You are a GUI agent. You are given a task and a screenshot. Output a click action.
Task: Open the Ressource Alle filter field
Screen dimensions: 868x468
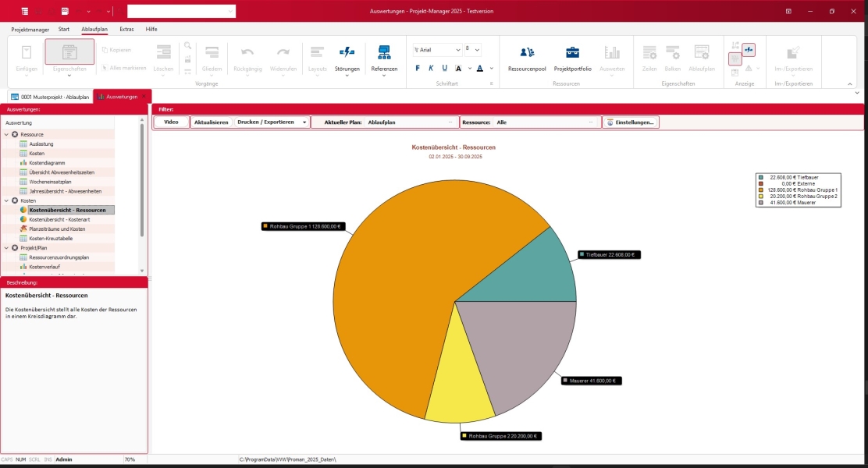pos(546,122)
